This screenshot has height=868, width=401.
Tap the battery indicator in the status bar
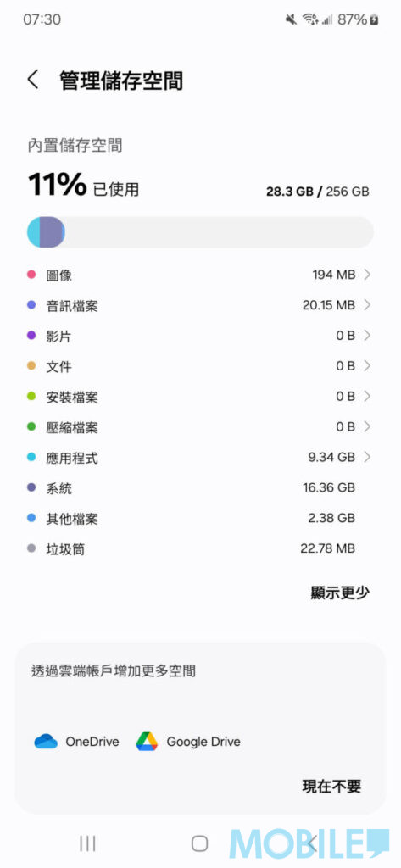point(375,20)
